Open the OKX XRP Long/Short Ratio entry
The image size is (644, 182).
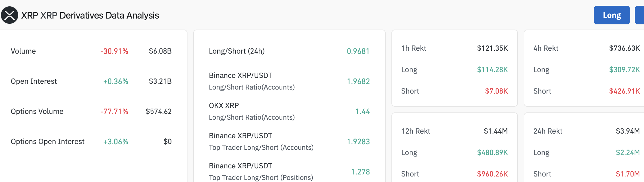tap(289, 111)
